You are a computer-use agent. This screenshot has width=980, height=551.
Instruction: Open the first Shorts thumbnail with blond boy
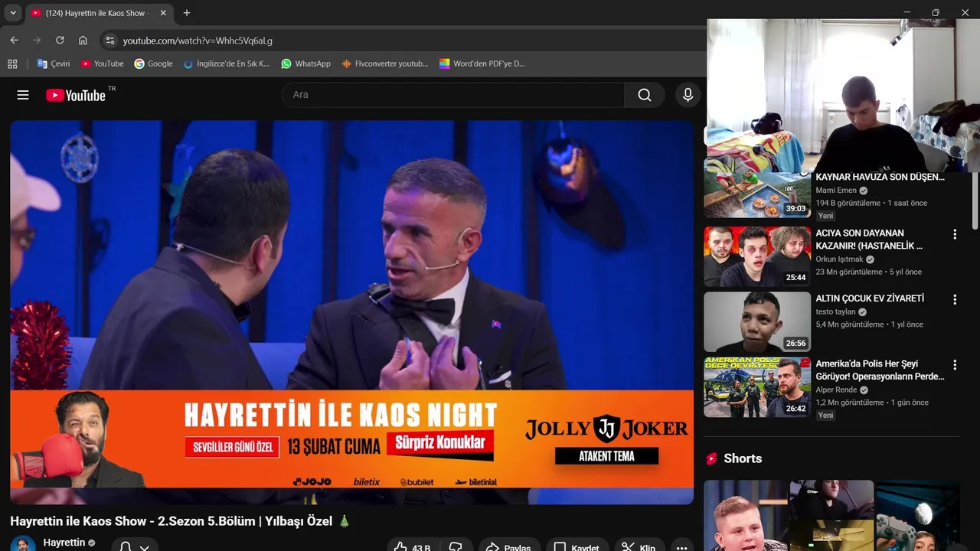click(x=746, y=515)
